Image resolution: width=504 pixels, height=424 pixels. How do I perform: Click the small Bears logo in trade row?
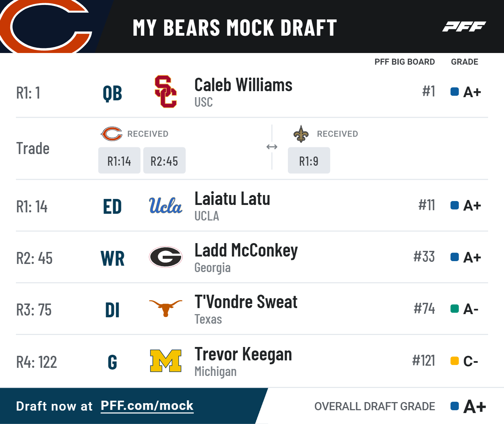111,134
